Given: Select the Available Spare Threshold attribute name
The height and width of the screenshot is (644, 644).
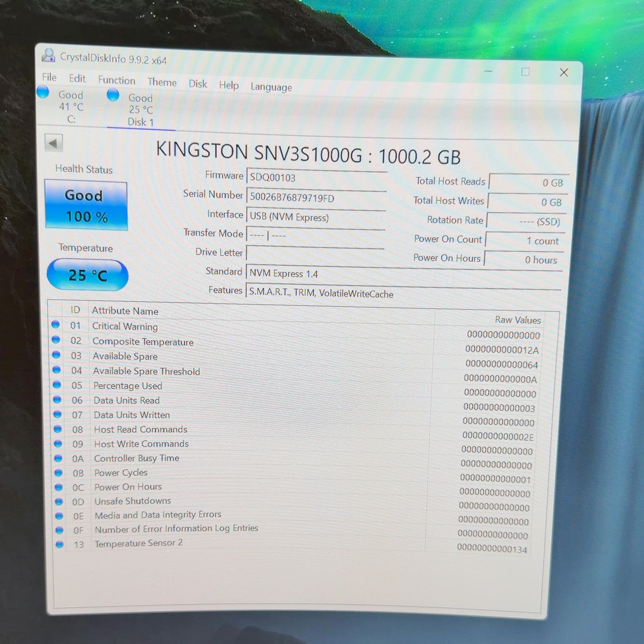Looking at the screenshot, I should tap(147, 371).
